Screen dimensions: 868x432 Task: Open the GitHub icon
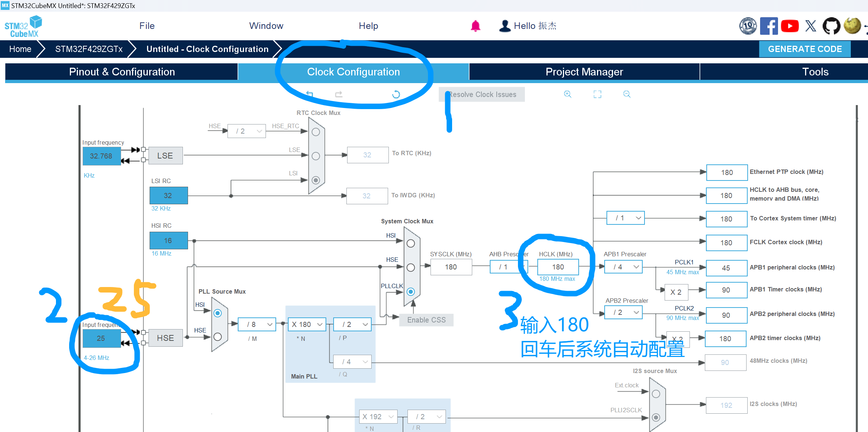coord(831,26)
